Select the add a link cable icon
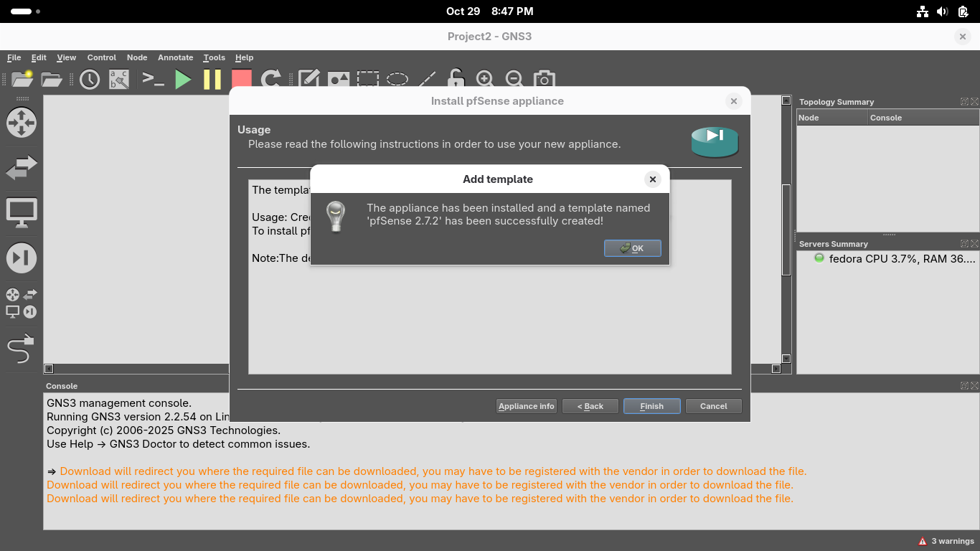The width and height of the screenshot is (980, 551). click(x=22, y=349)
